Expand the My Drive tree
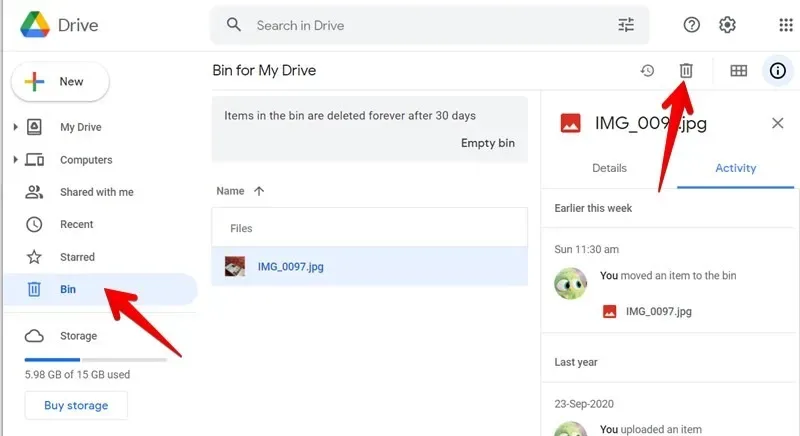This screenshot has width=800, height=436. [15, 127]
